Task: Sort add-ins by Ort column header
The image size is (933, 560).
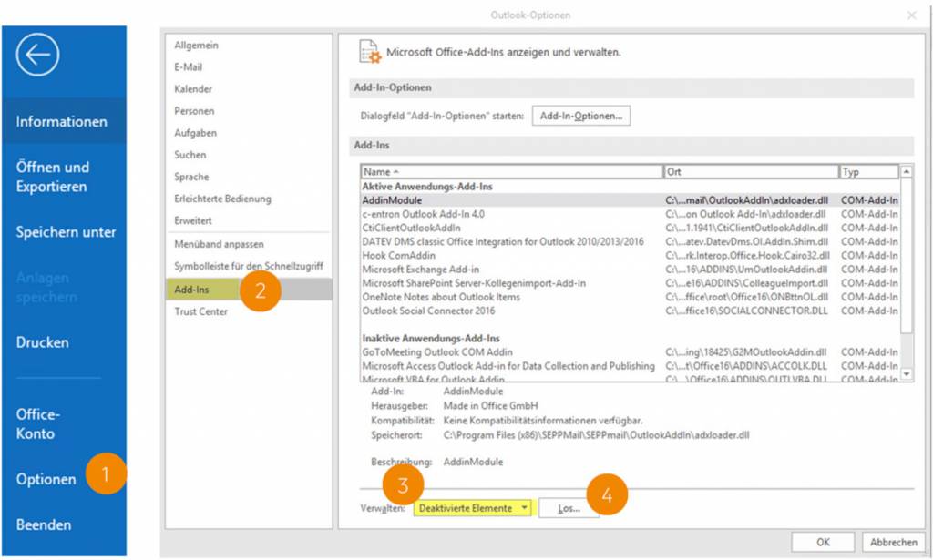Action: click(750, 171)
